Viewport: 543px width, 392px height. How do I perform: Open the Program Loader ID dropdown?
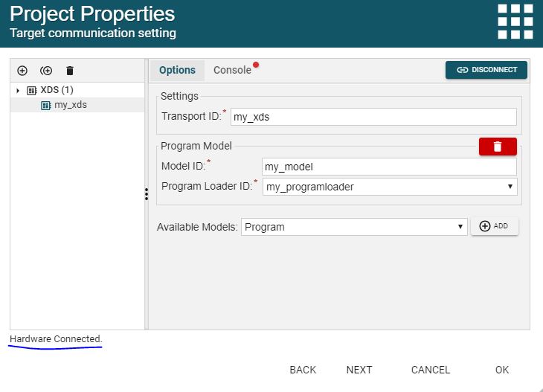pyautogui.click(x=391, y=187)
